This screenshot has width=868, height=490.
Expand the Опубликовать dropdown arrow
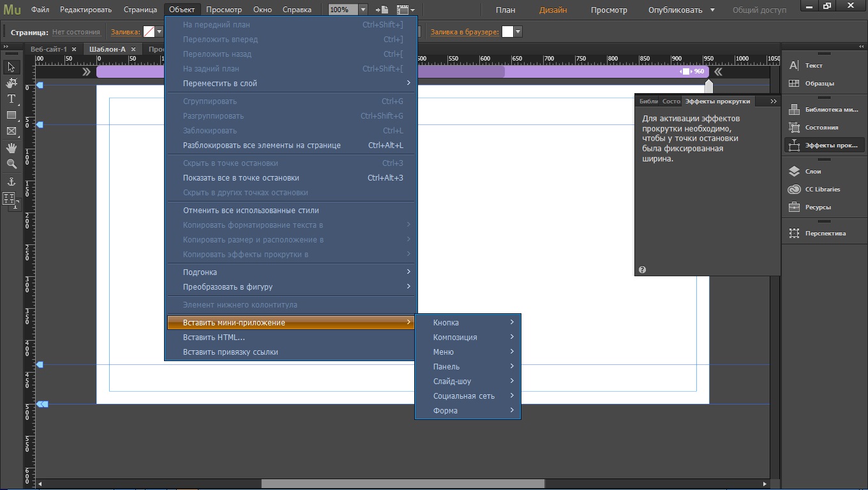pyautogui.click(x=712, y=10)
